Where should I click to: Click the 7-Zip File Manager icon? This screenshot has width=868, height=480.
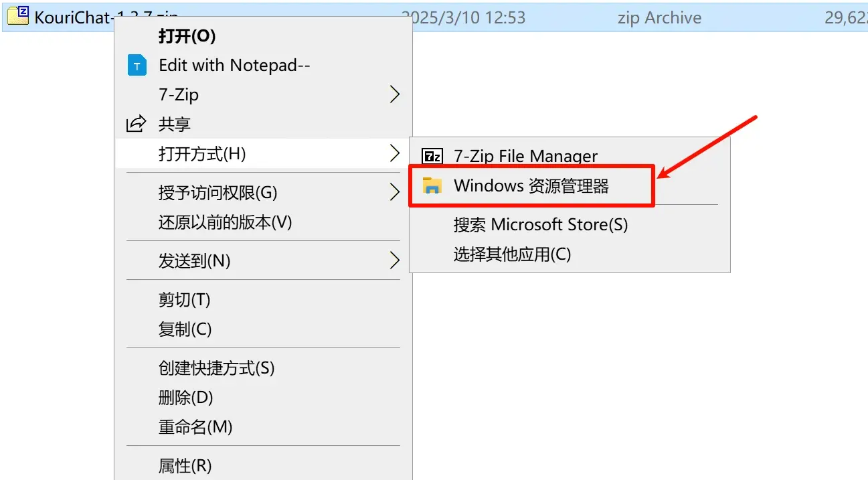pos(432,157)
